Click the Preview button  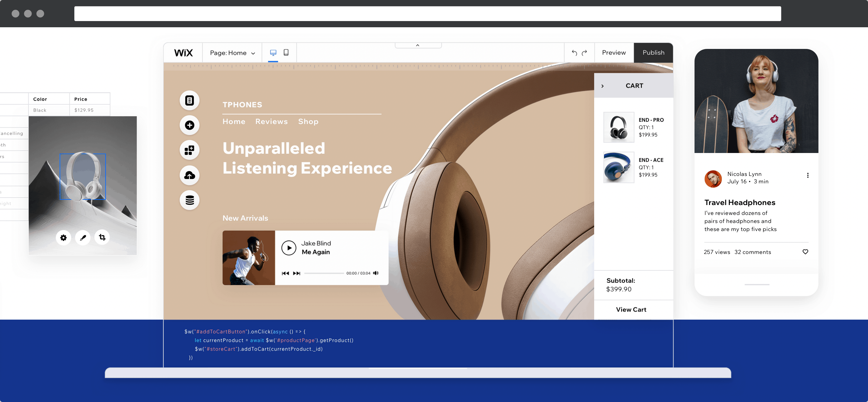pos(613,52)
